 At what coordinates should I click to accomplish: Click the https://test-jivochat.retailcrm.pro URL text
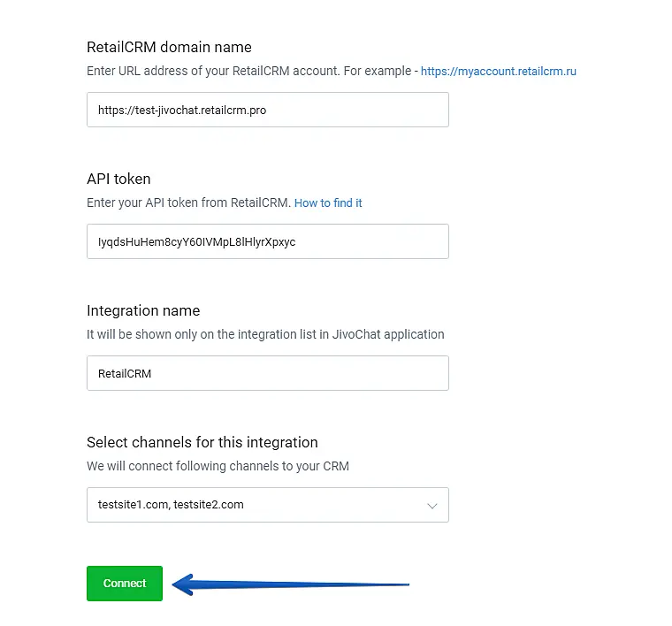click(182, 111)
